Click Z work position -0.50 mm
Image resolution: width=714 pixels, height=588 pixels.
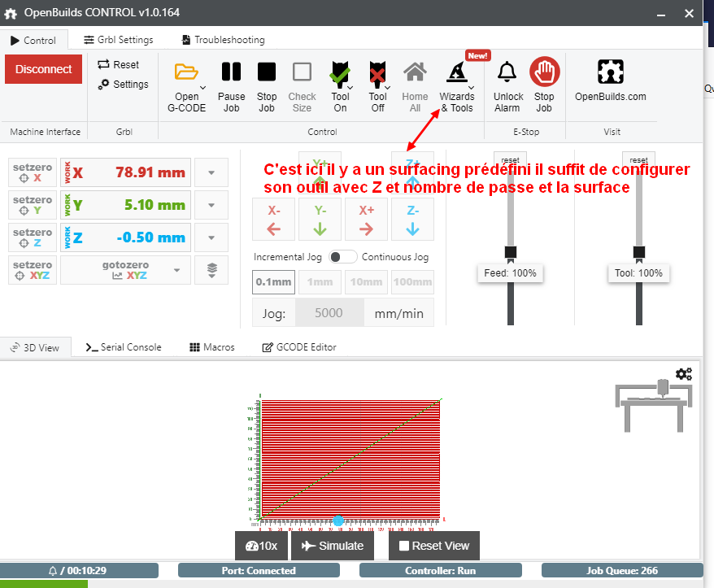click(126, 237)
